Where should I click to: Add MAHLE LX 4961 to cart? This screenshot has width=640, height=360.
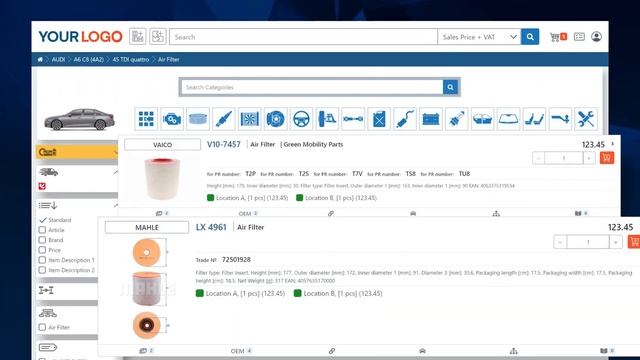point(634,242)
